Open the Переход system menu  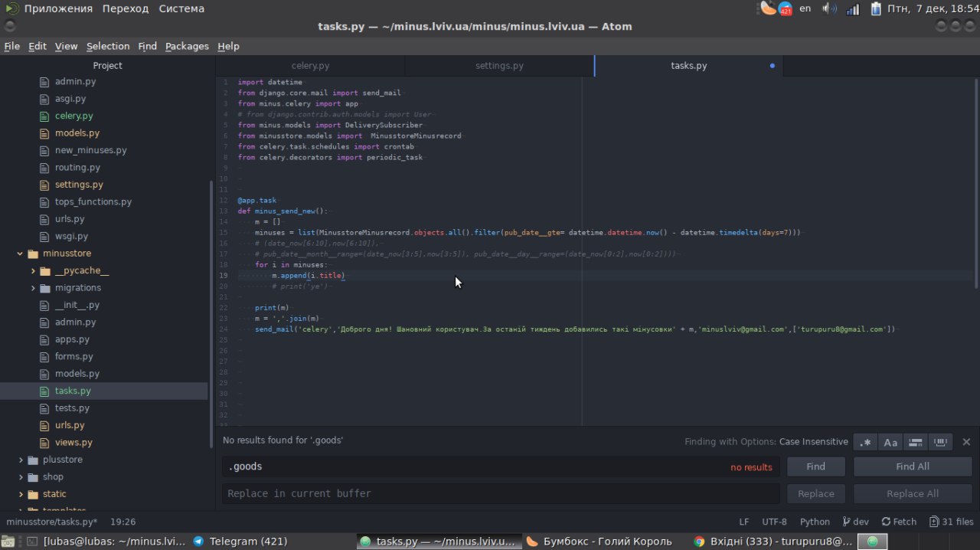tap(126, 8)
